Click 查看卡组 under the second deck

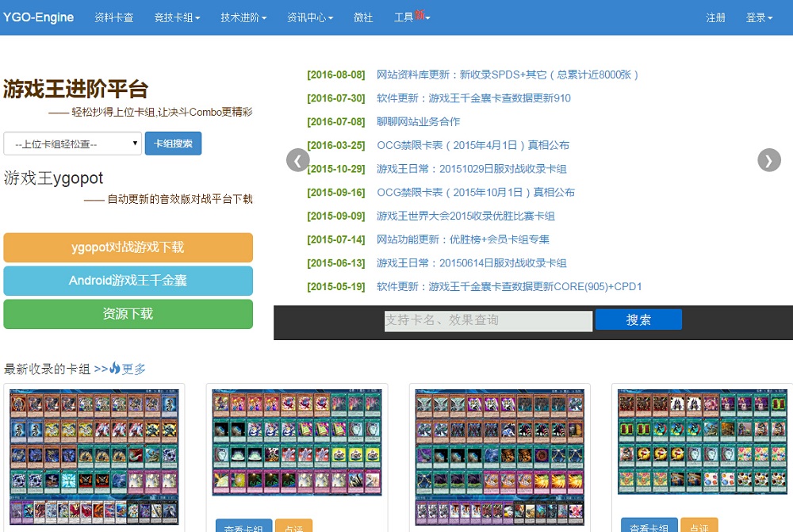pyautogui.click(x=243, y=526)
